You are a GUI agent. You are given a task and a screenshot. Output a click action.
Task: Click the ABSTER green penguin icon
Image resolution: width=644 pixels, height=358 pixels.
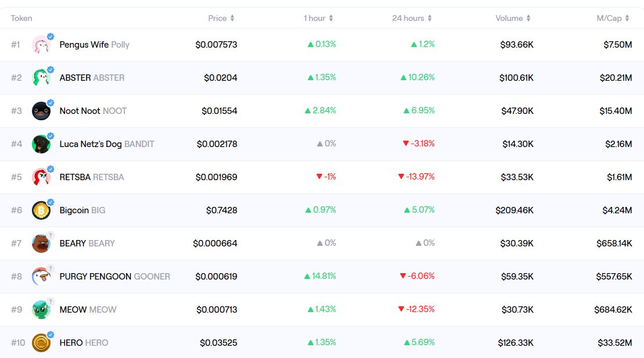pyautogui.click(x=41, y=78)
